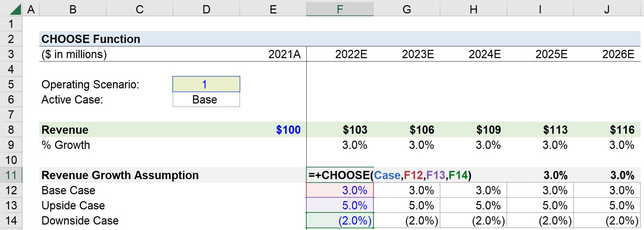Click the $103 revenue cell
This screenshot has width=644, height=230.
[x=340, y=130]
